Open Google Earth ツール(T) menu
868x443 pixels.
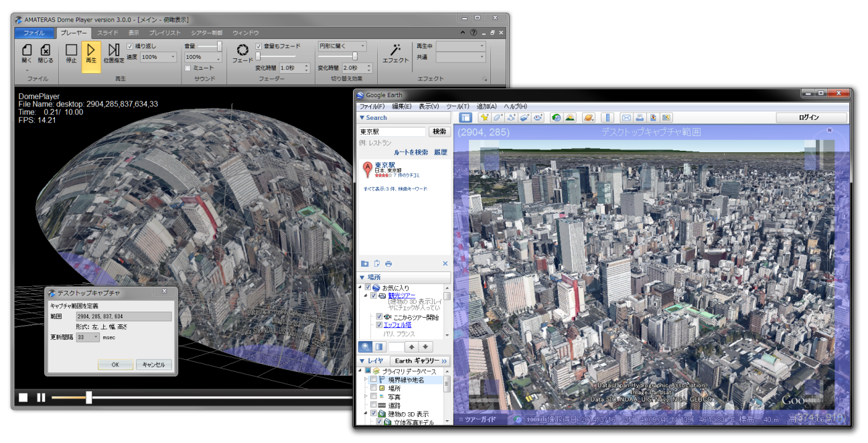coord(458,107)
